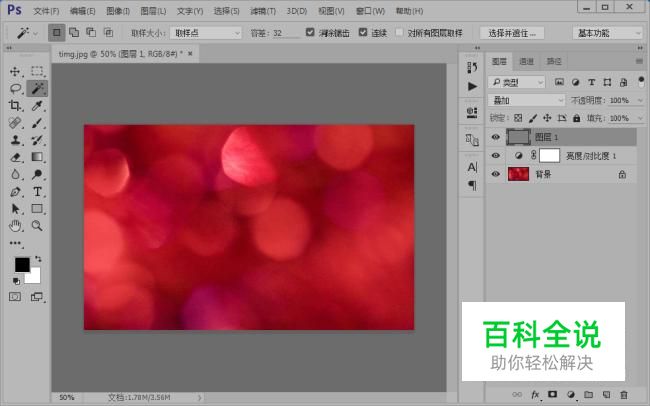Image resolution: width=650 pixels, height=406 pixels.
Task: Create a new layer group
Action: tap(588, 394)
